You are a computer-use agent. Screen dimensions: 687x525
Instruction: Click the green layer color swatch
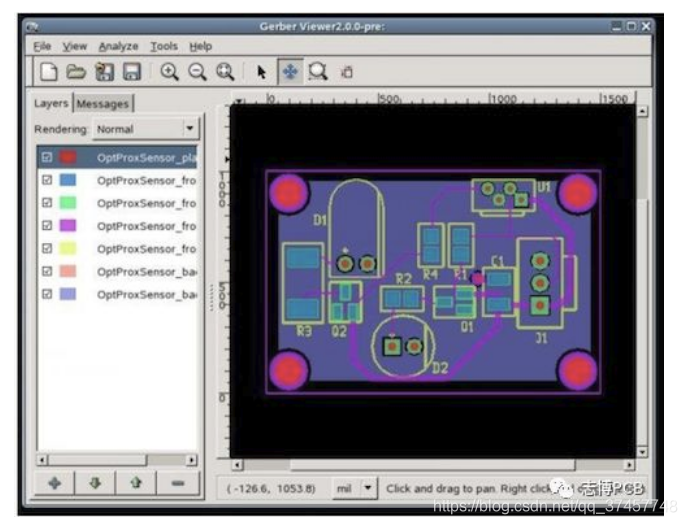(x=68, y=203)
